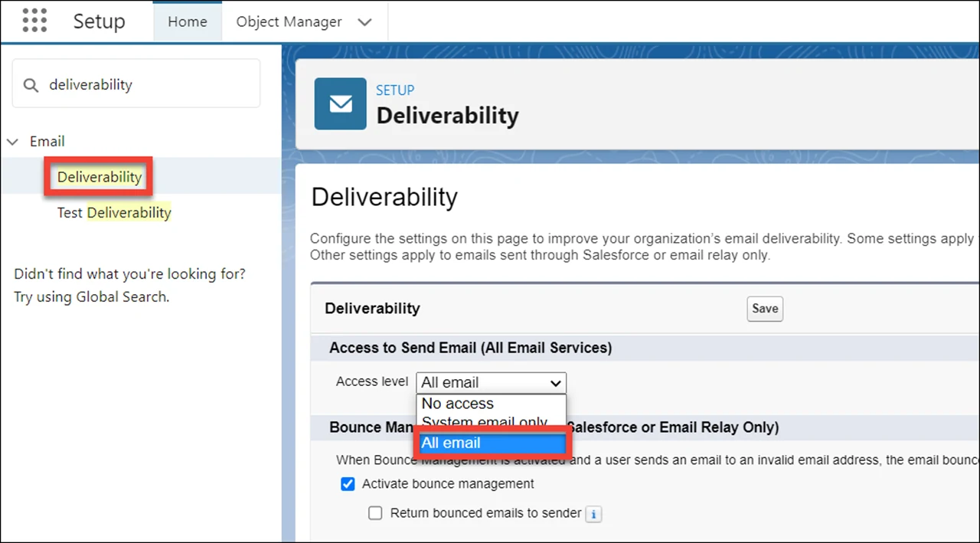Choose System email only option
This screenshot has height=543, width=980.
pos(491,421)
